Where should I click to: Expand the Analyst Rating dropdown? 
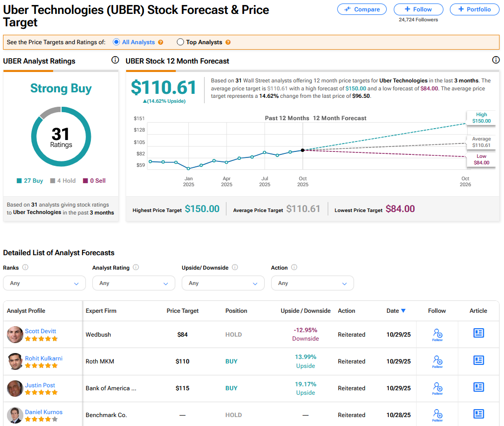click(x=134, y=283)
